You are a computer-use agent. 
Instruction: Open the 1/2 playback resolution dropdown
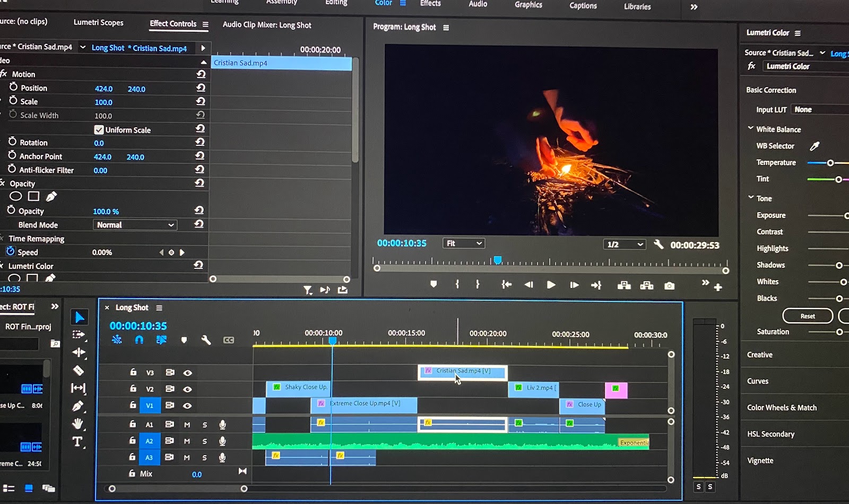tap(625, 245)
